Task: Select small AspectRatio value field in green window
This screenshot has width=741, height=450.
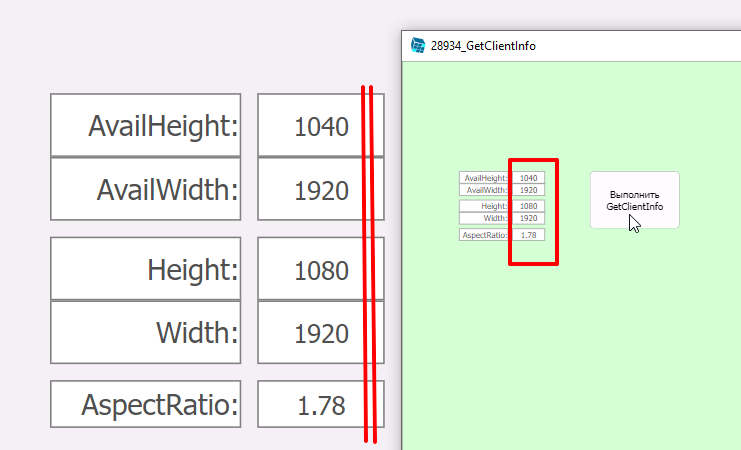Action: 529,235
